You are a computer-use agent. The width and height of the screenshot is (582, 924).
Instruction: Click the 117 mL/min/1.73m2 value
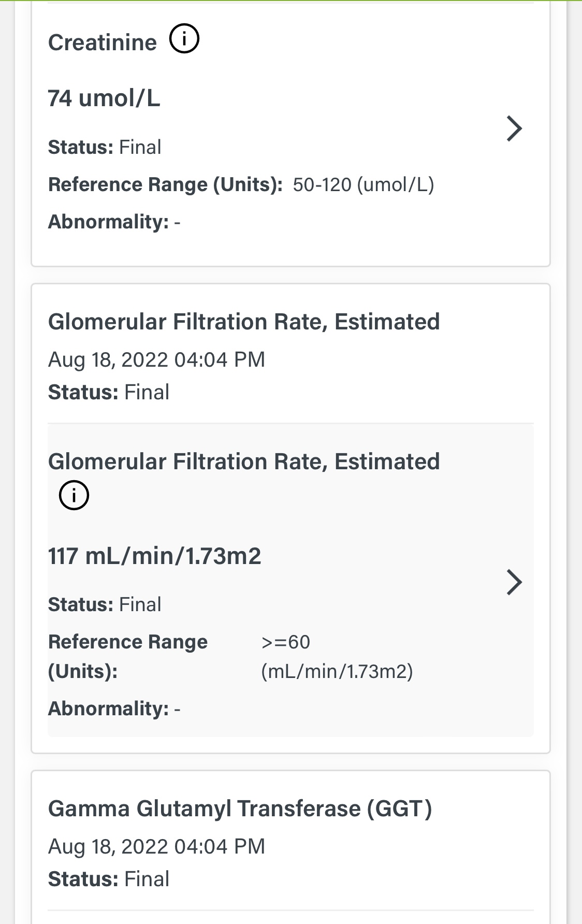pos(154,556)
